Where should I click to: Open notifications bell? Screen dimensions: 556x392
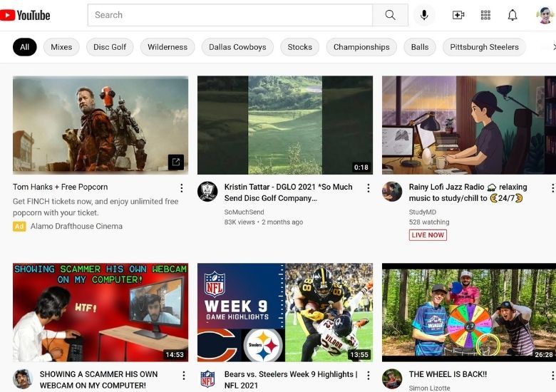[513, 15]
